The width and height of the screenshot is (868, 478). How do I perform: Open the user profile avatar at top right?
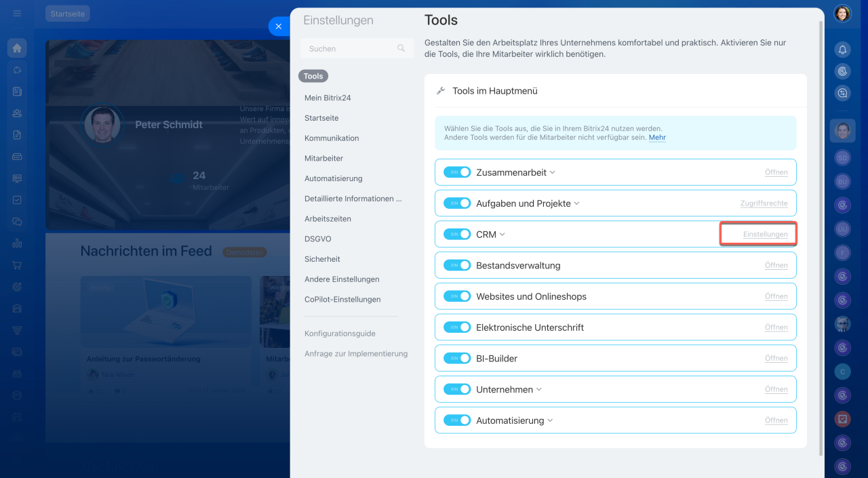pos(842,14)
